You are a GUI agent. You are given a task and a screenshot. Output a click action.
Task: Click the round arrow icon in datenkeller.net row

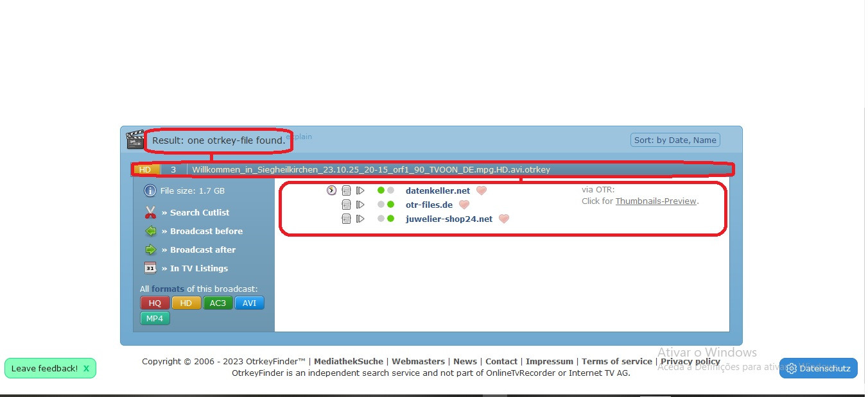point(331,190)
